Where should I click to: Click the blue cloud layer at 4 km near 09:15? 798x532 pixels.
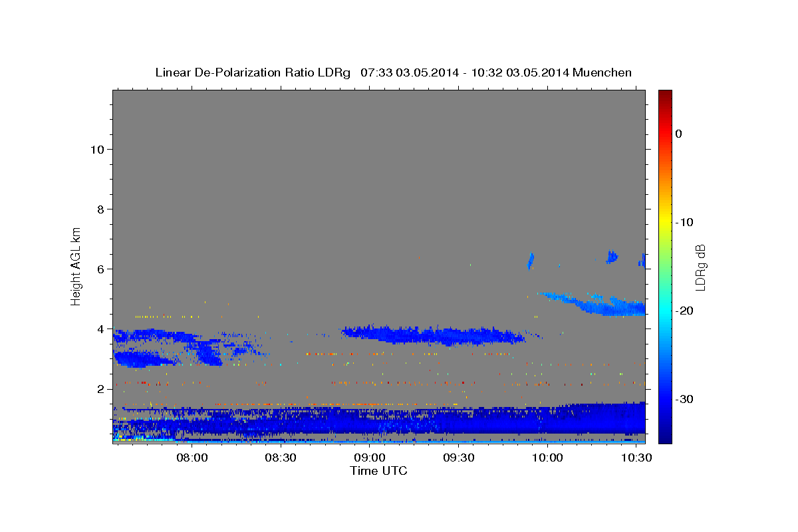(432, 334)
